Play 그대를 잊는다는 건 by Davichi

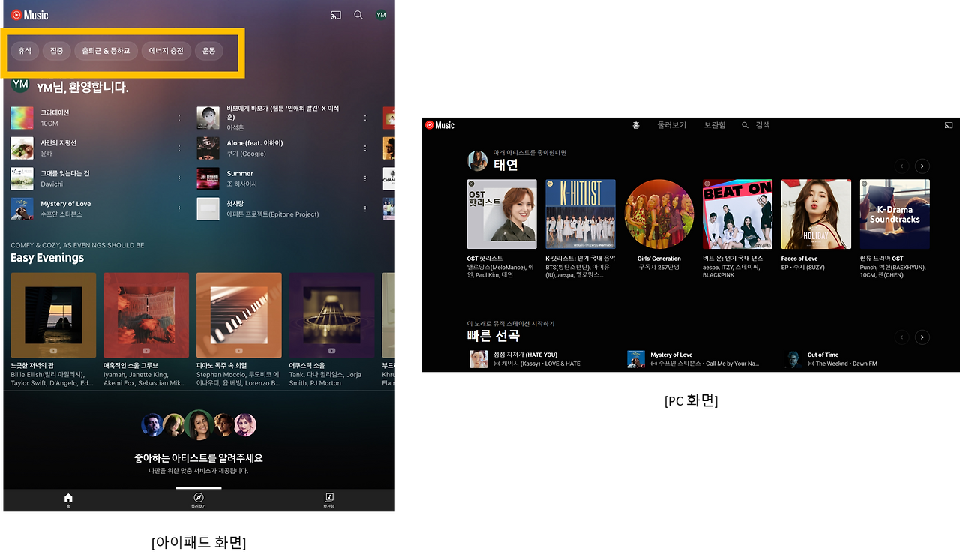[22, 178]
